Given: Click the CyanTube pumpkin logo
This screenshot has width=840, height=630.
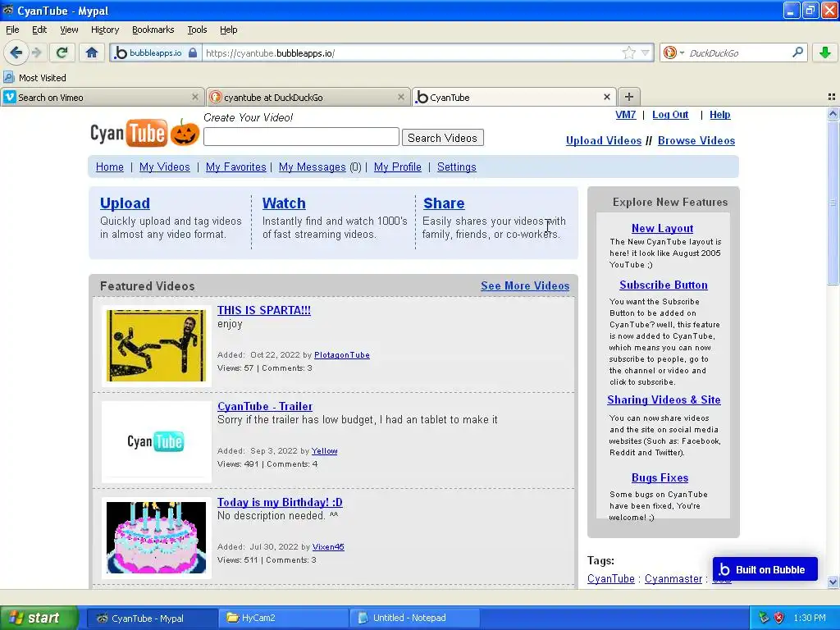Looking at the screenshot, I should point(144,132).
